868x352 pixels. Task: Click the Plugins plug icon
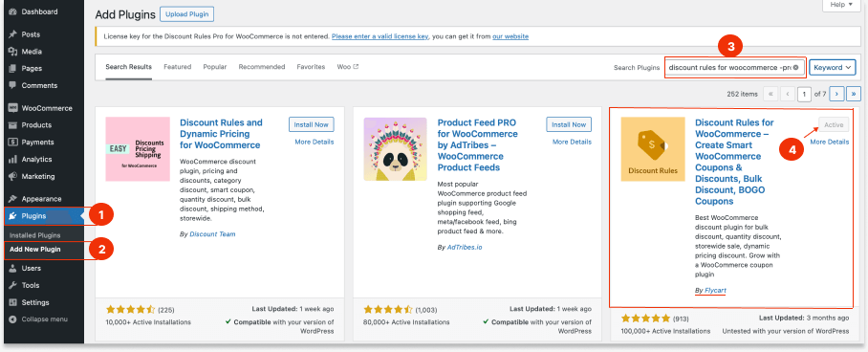pyautogui.click(x=12, y=216)
